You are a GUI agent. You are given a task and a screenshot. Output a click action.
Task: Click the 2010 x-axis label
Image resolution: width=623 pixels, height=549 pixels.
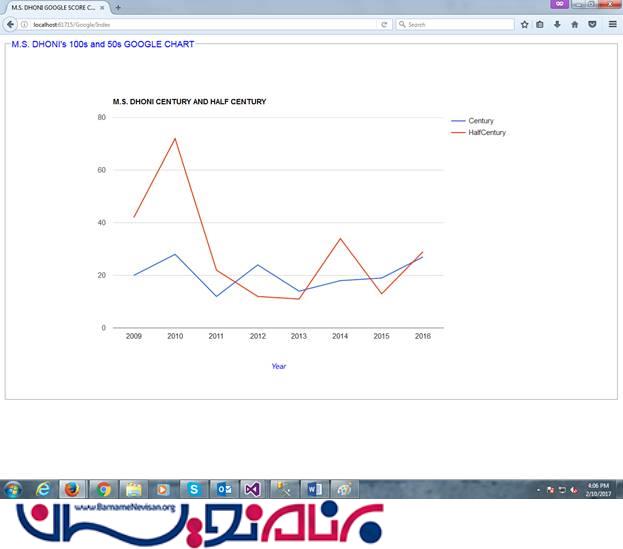tap(175, 336)
